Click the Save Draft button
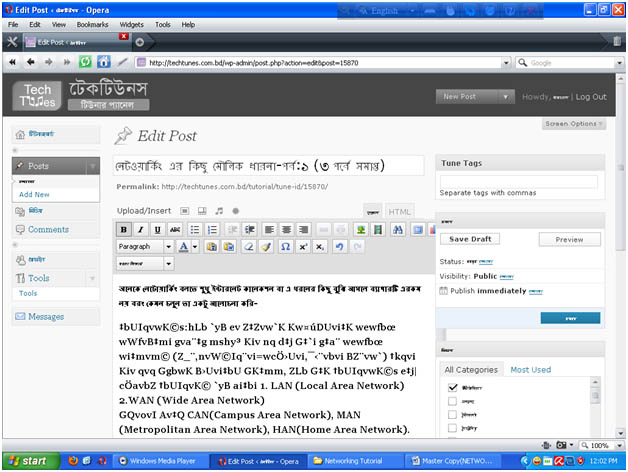The image size is (628, 472). (x=470, y=239)
